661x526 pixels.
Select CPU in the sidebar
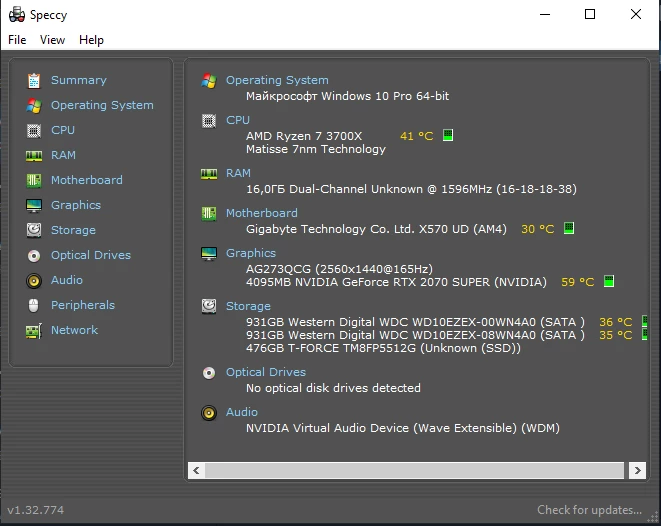coord(63,130)
